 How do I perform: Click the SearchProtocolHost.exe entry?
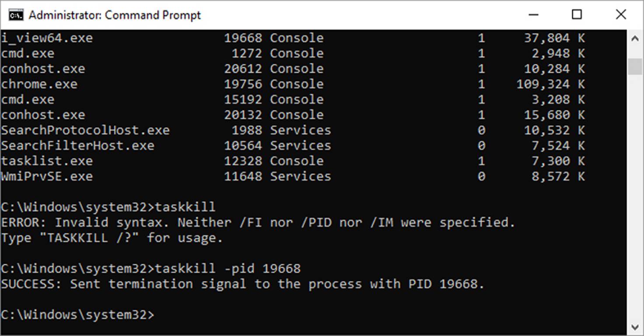84,129
